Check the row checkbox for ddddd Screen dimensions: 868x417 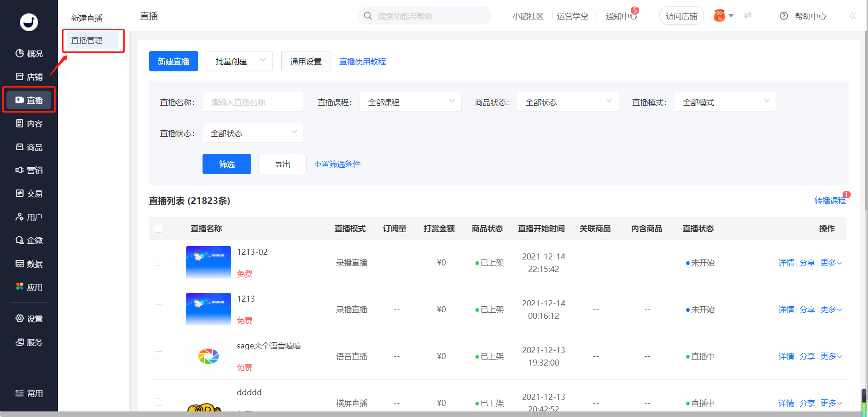pyautogui.click(x=158, y=402)
